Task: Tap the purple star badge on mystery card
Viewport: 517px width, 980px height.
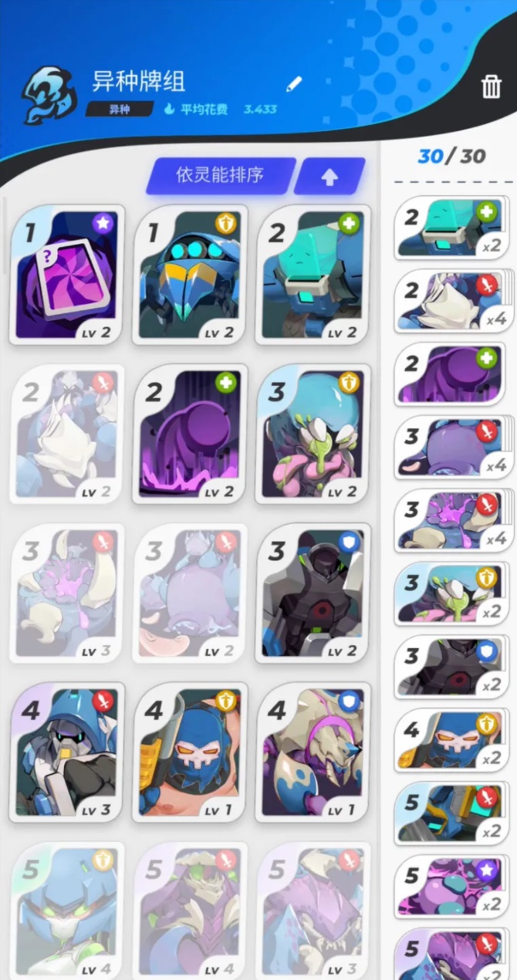Action: click(x=103, y=224)
